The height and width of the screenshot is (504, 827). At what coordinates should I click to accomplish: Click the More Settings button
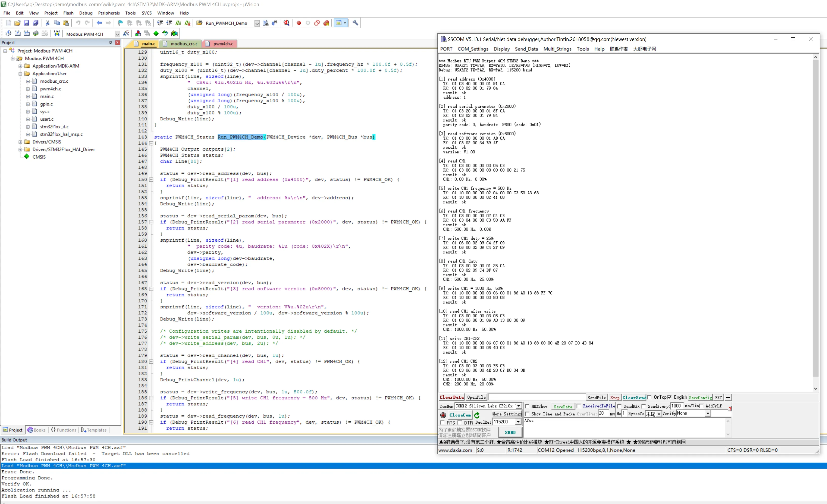tap(507, 414)
